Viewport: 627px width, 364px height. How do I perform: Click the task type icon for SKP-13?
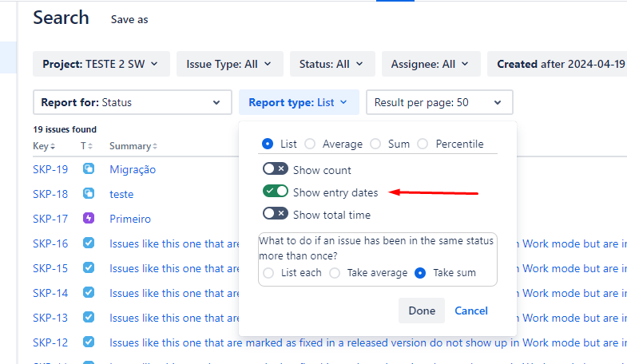(89, 317)
